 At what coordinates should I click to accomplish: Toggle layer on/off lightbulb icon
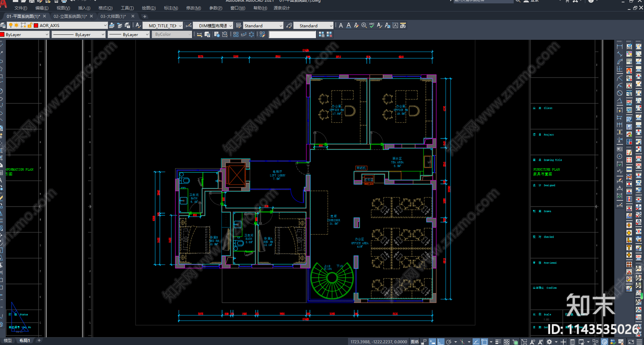(x=11, y=25)
